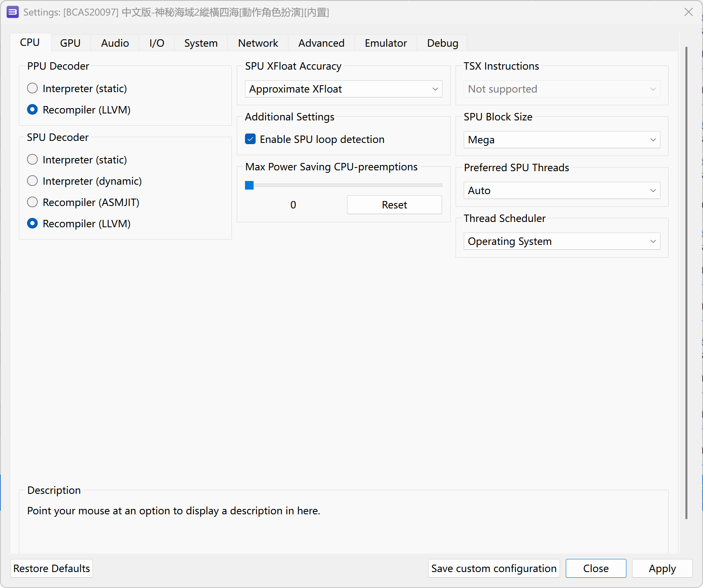Screen dimensions: 703x588
Task: Switch to the Advanced tab
Action: coord(322,43)
